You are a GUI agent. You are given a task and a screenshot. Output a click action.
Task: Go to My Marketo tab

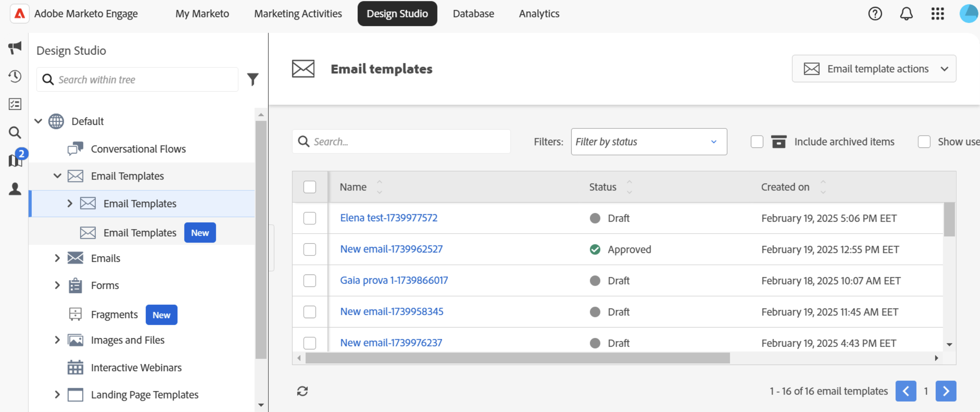pyautogui.click(x=202, y=14)
